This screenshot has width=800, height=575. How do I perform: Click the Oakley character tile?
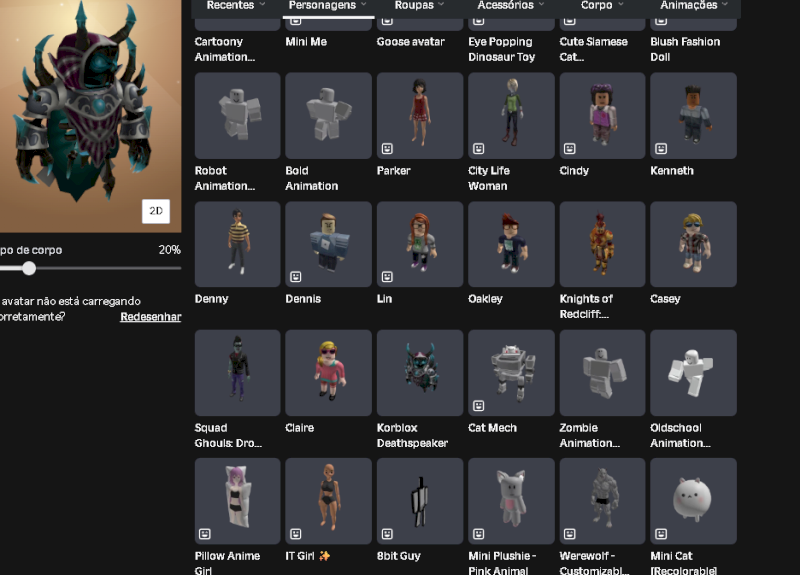(511, 244)
